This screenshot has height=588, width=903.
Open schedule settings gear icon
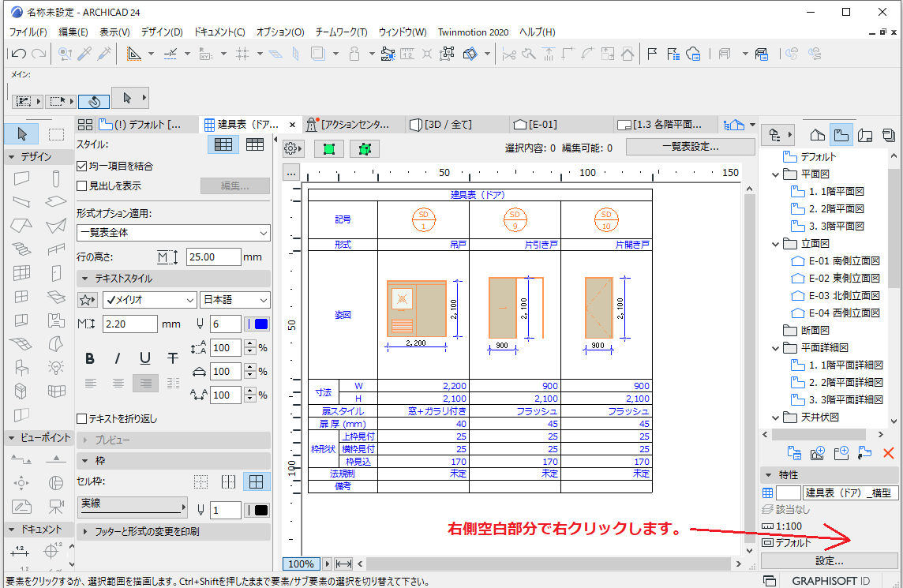coord(293,148)
